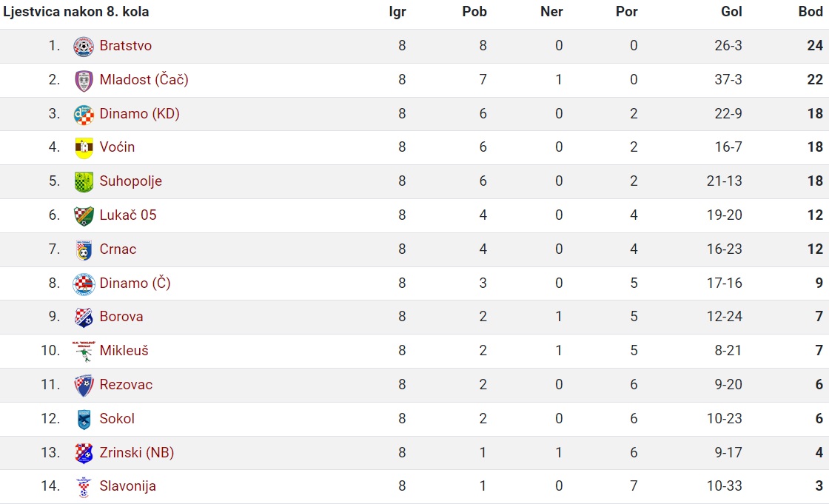Select the Pob column header
The height and width of the screenshot is (504, 832).
474,12
